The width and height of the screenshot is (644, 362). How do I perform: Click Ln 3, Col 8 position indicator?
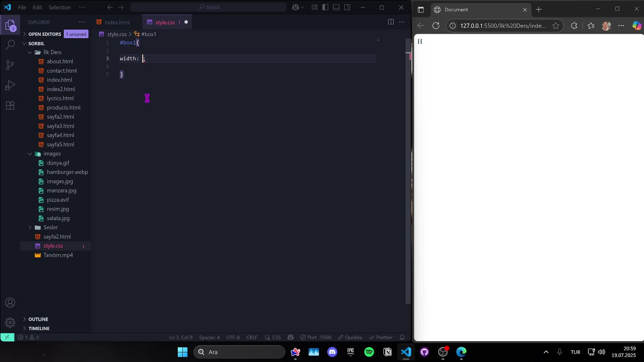point(181,337)
